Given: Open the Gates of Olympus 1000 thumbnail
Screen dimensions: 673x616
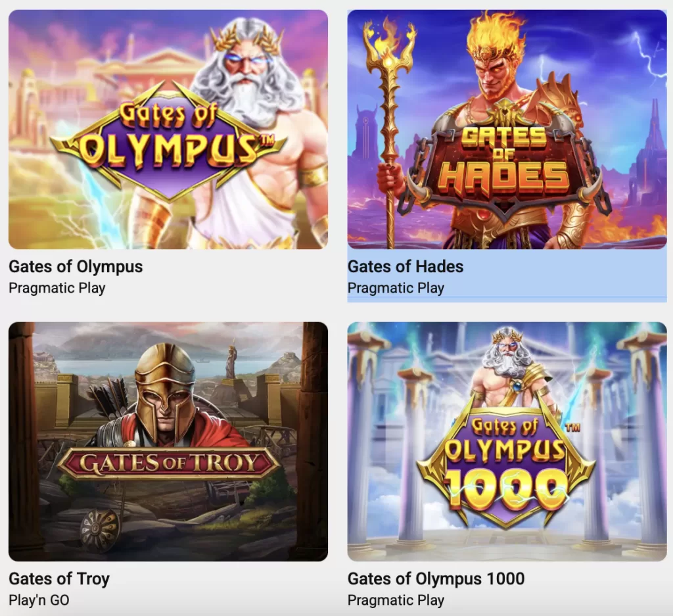Looking at the screenshot, I should pyautogui.click(x=507, y=441).
